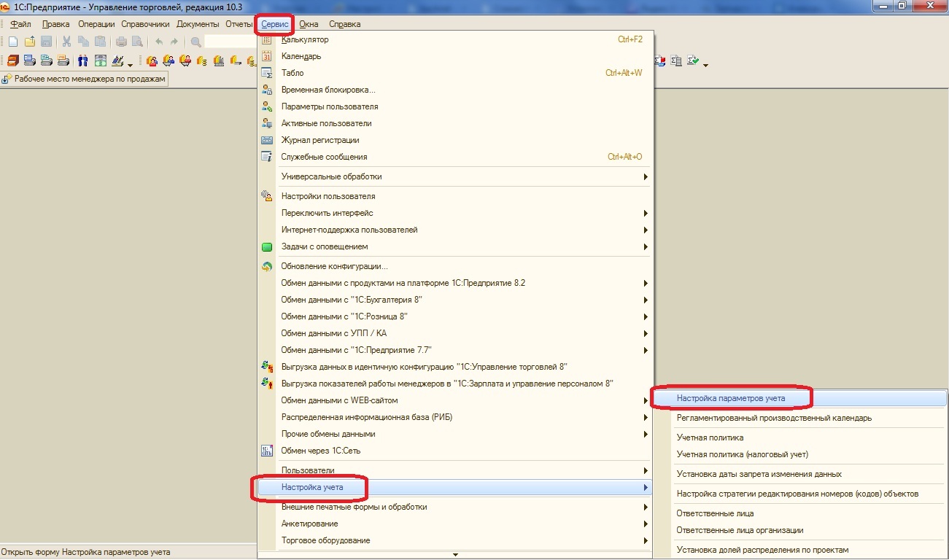
Task: Open the Документы menu
Action: click(198, 24)
